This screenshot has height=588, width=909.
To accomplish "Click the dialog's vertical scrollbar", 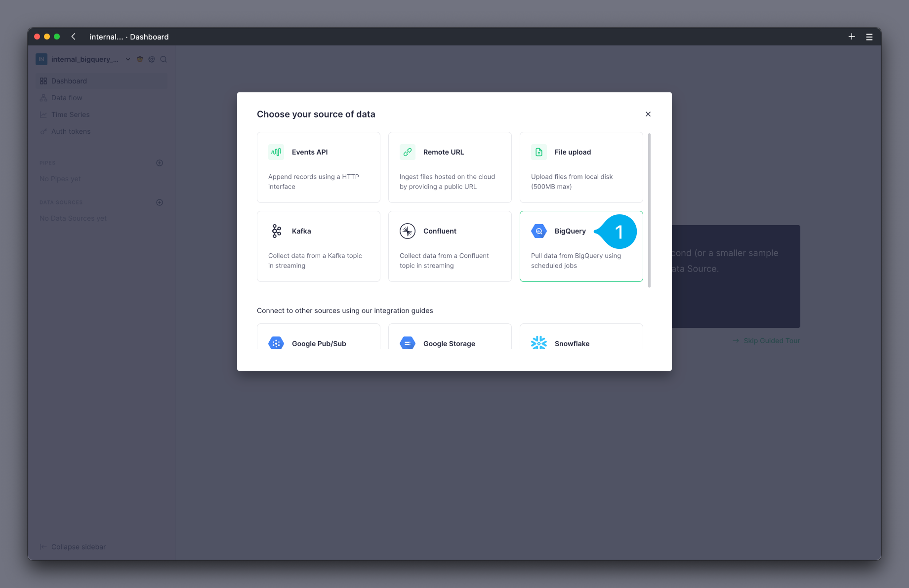I will [x=649, y=210].
